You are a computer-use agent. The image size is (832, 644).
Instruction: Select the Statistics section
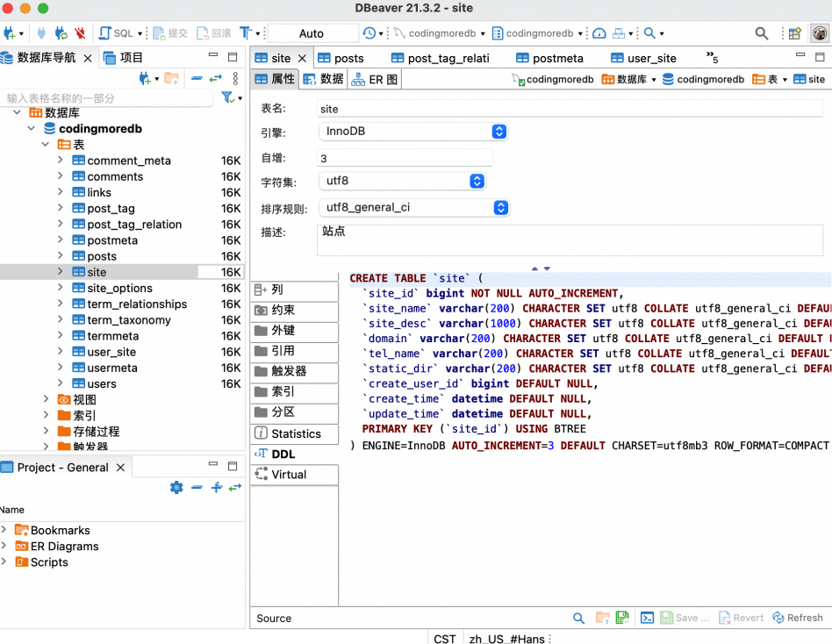296,433
